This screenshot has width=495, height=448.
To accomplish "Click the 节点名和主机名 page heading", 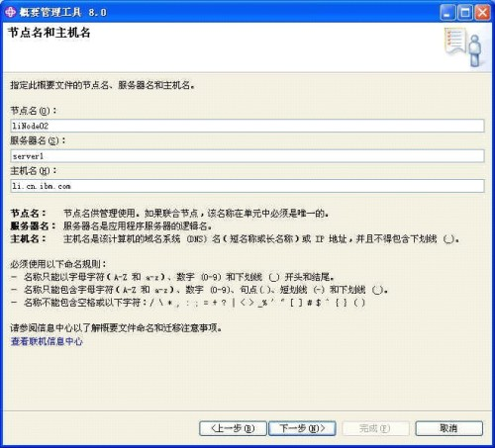I will 49,33.
